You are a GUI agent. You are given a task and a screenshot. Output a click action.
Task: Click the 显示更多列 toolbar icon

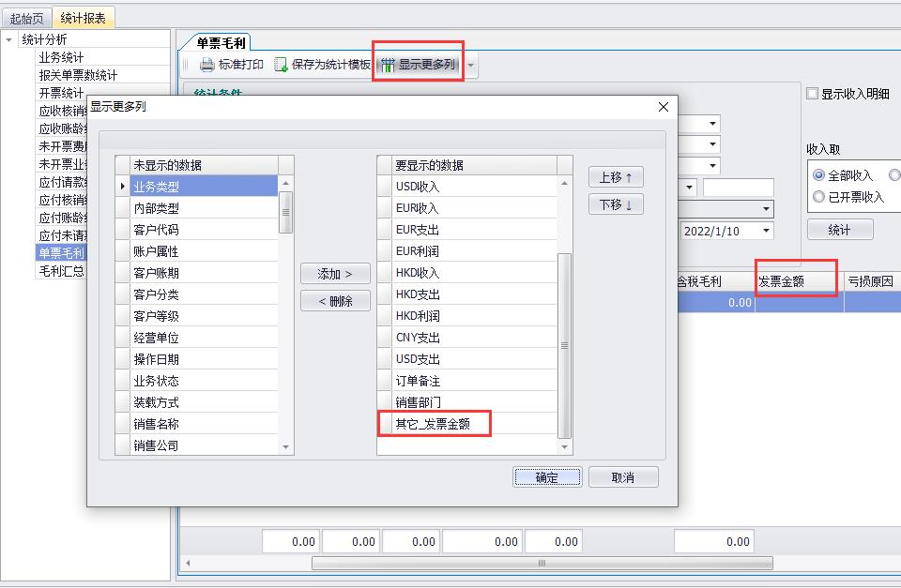tap(388, 65)
